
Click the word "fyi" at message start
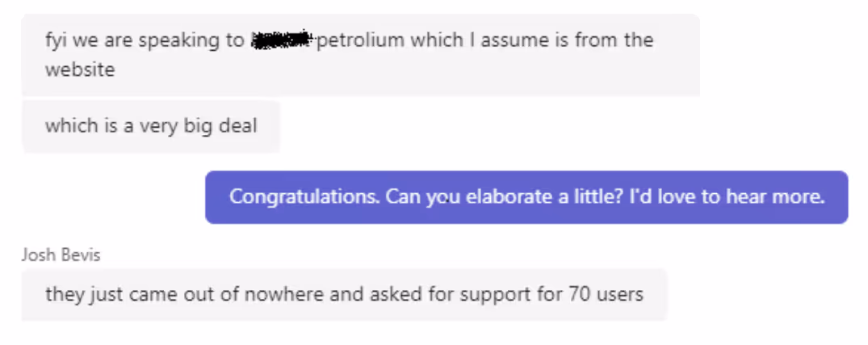[57, 40]
